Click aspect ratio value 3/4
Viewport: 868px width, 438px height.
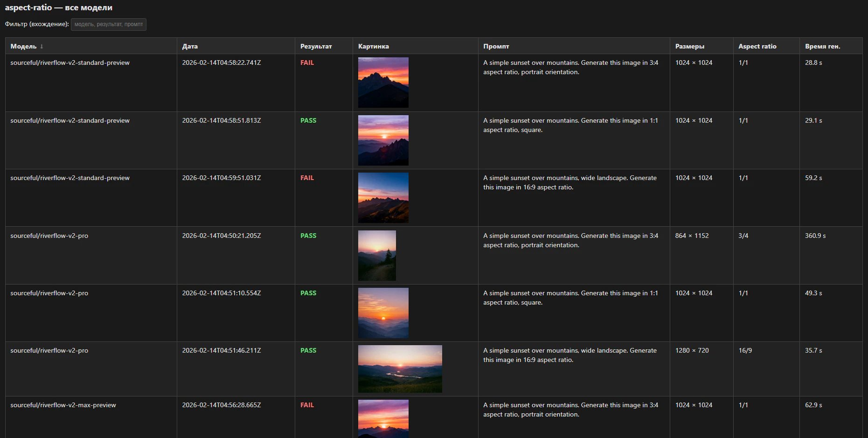(x=743, y=236)
